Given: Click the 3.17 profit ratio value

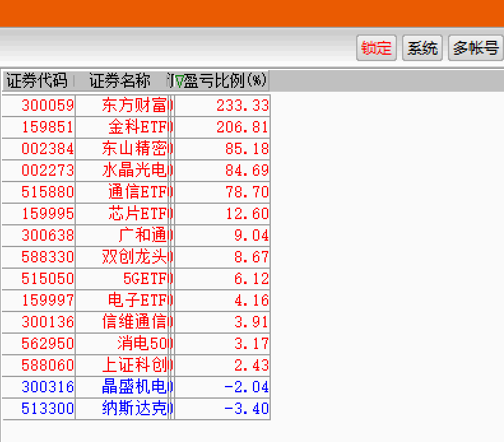Looking at the screenshot, I should click(252, 343).
